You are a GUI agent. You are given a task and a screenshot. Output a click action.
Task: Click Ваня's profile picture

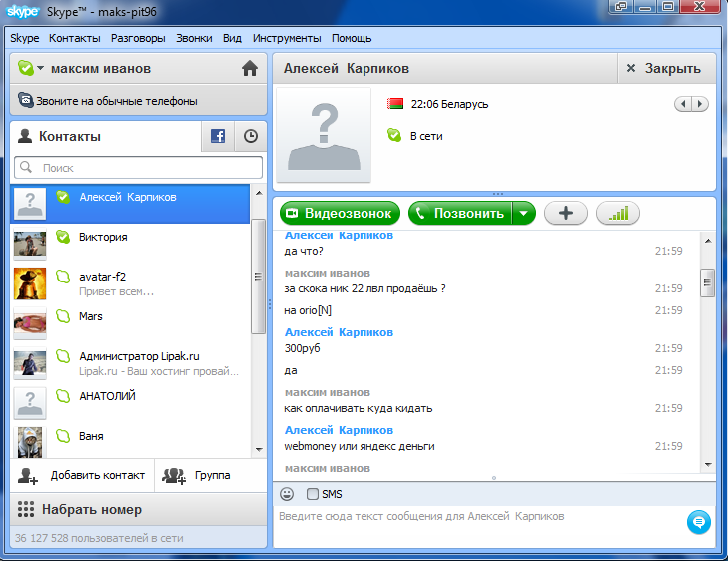point(30,442)
